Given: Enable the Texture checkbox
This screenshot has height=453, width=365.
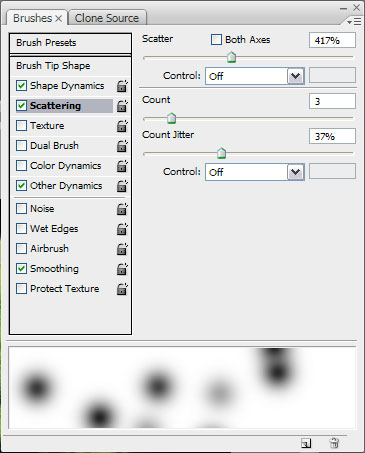Looking at the screenshot, I should (x=21, y=126).
